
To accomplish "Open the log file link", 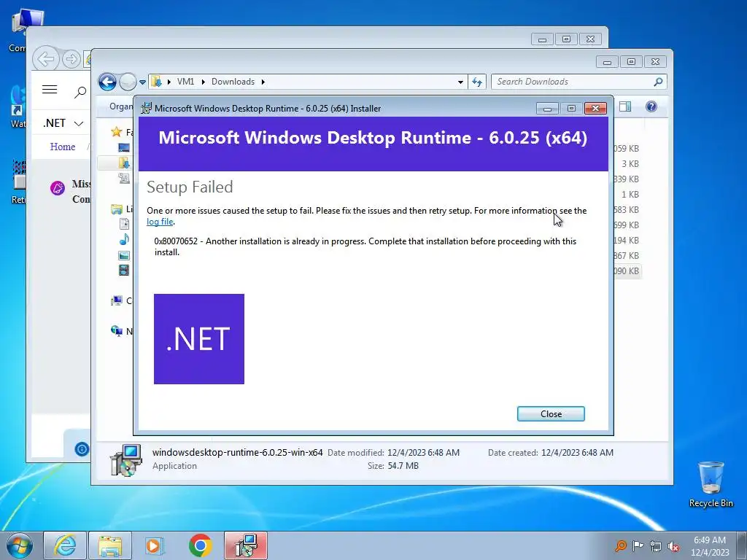I will click(160, 222).
